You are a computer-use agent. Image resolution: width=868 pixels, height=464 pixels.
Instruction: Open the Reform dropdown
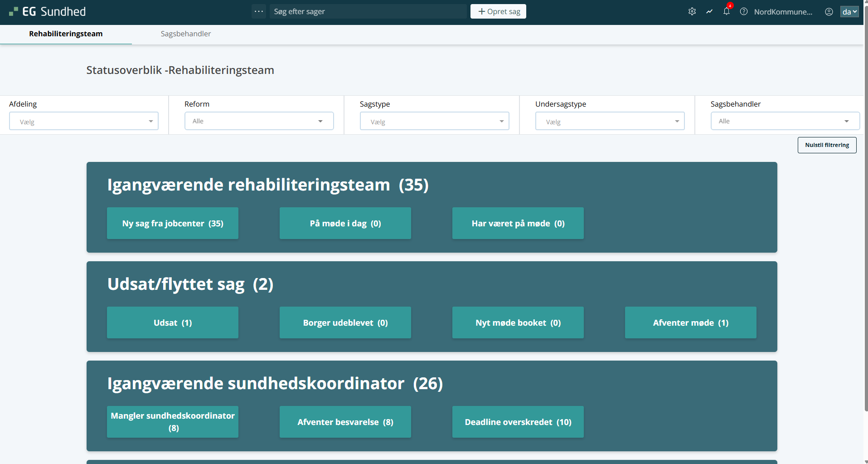(x=259, y=121)
